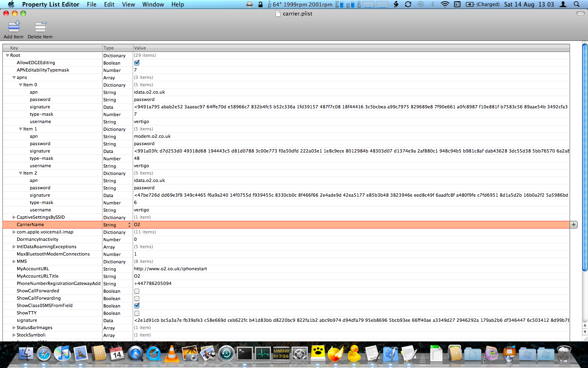Expand CaptiveSettingsBySSID disclosure triangle
Viewport: 588px width, 368px height.
14,217
